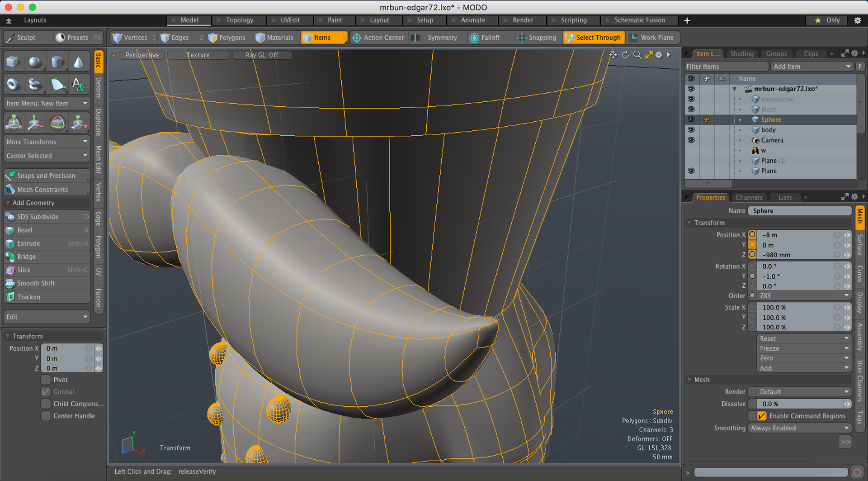The height and width of the screenshot is (481, 868).
Task: Click the Thicken tool button
Action: click(47, 297)
